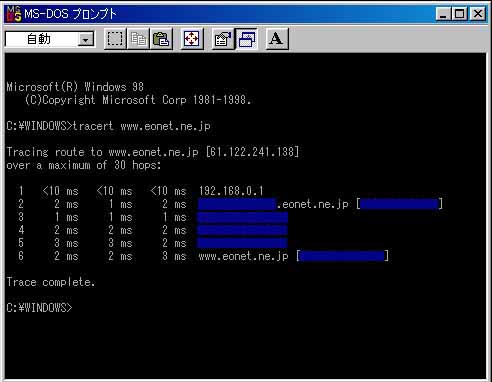The height and width of the screenshot is (382, 492).
Task: Click the IP address 61.122.241.138
Action: [252, 152]
